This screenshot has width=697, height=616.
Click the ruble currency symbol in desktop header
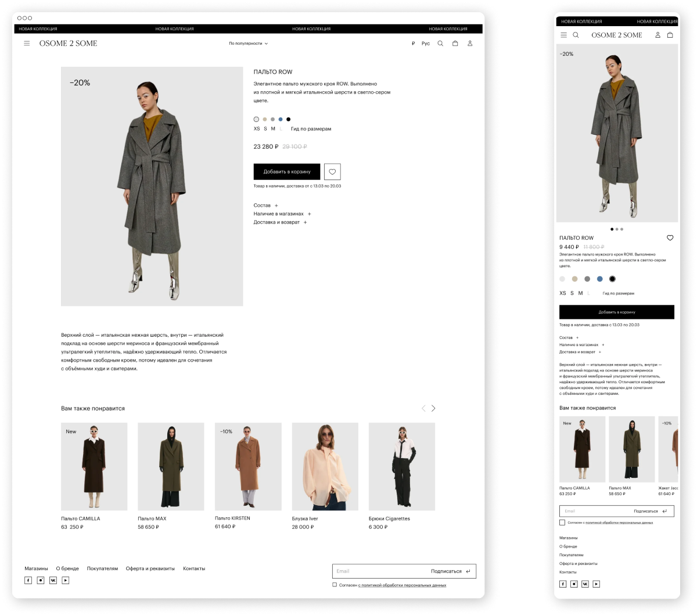413,44
